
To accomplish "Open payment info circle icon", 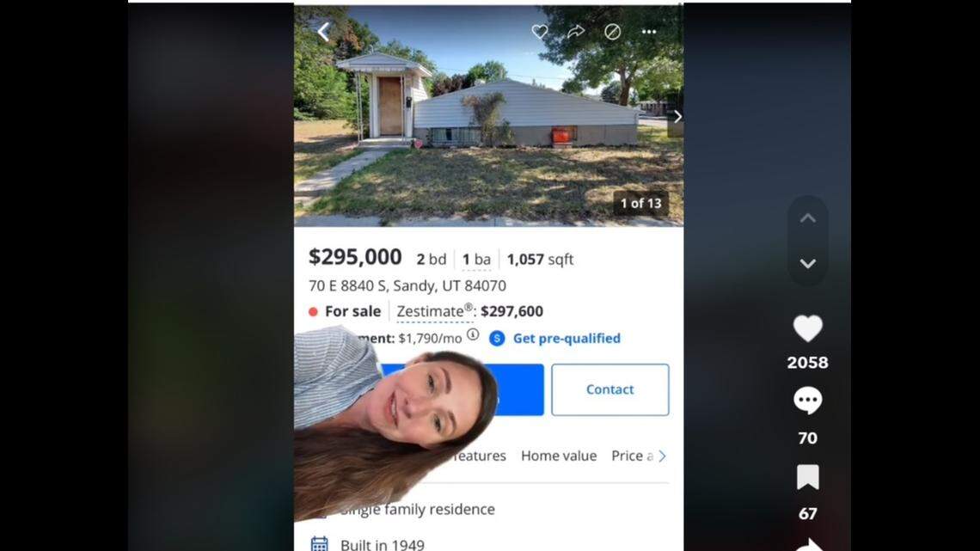I will [473, 335].
